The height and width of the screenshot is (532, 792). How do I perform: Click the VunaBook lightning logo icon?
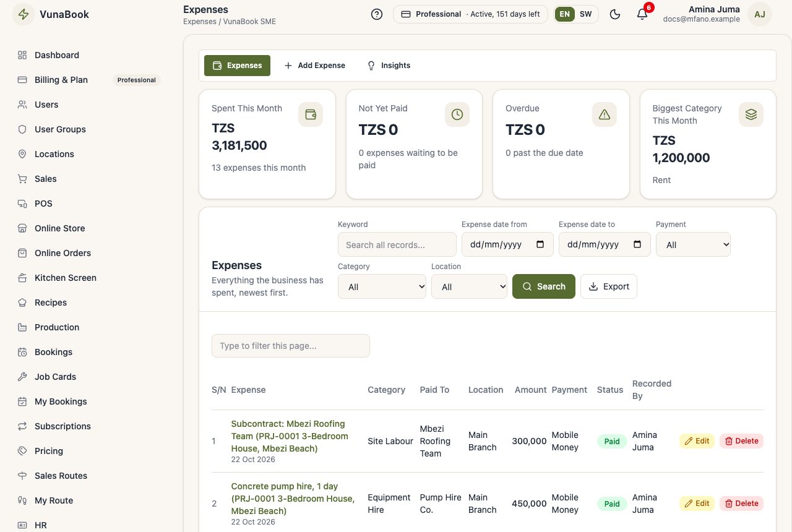tap(24, 14)
